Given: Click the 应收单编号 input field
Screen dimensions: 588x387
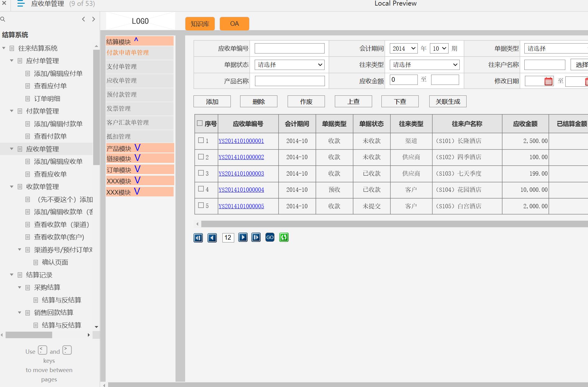Looking at the screenshot, I should point(289,48).
